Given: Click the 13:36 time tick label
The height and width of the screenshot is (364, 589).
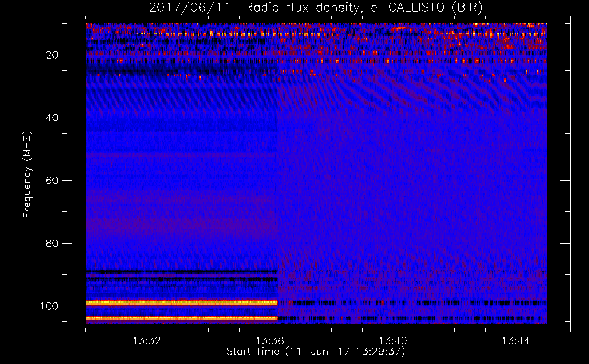Looking at the screenshot, I should [270, 341].
